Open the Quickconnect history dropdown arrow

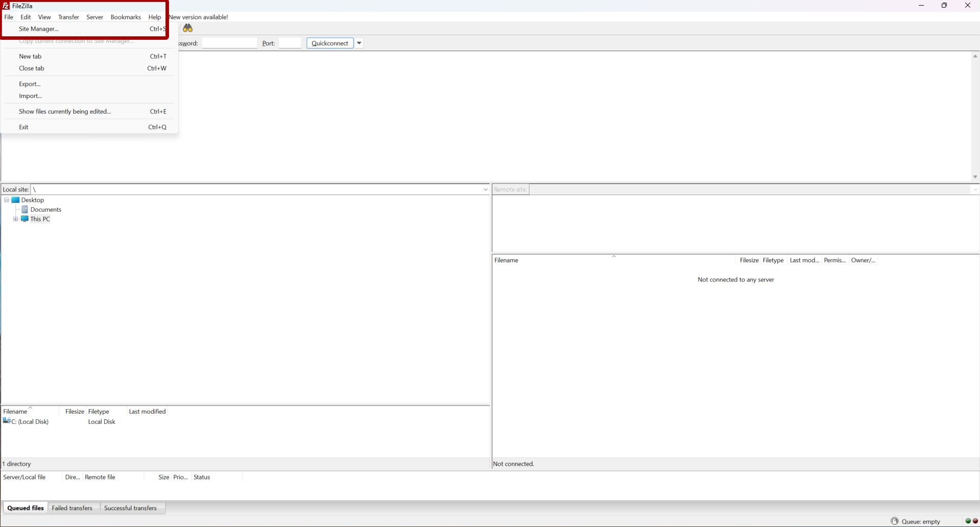pos(359,43)
